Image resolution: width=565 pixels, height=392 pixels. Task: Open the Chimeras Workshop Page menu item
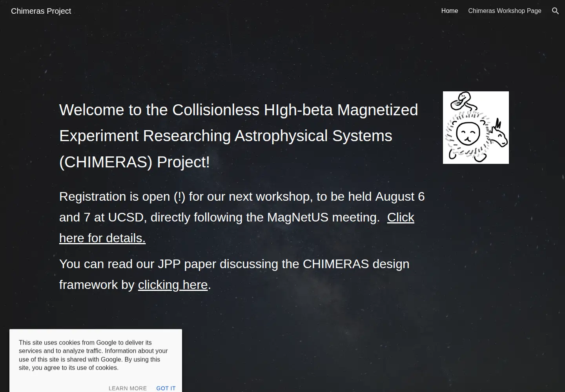[505, 11]
